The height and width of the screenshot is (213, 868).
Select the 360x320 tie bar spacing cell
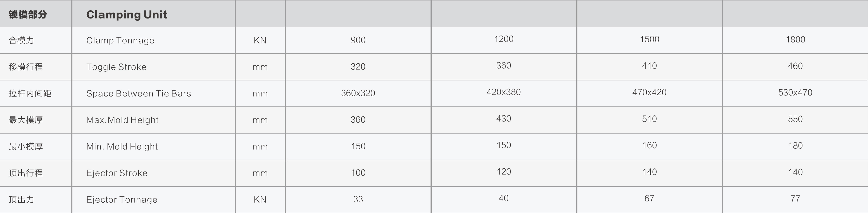point(358,93)
